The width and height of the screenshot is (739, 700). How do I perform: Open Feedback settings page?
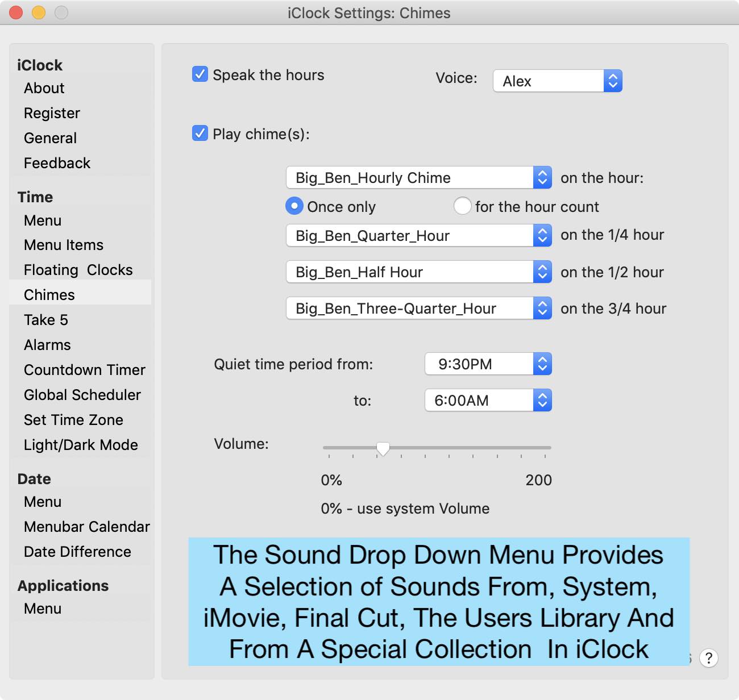[x=57, y=163]
